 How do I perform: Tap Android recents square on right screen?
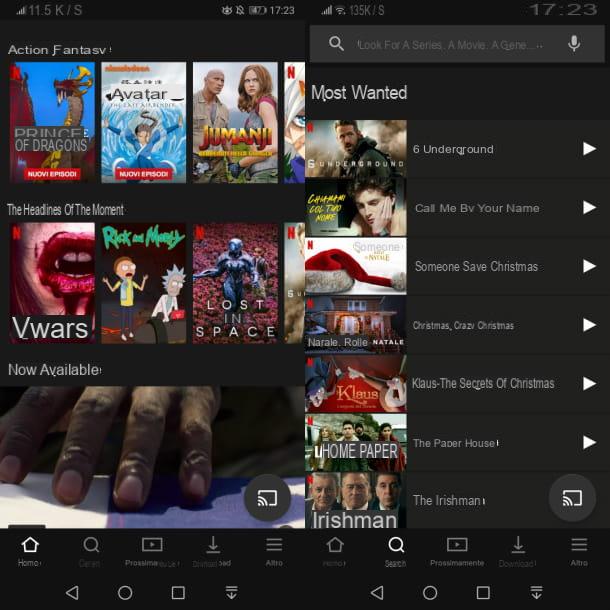483,592
